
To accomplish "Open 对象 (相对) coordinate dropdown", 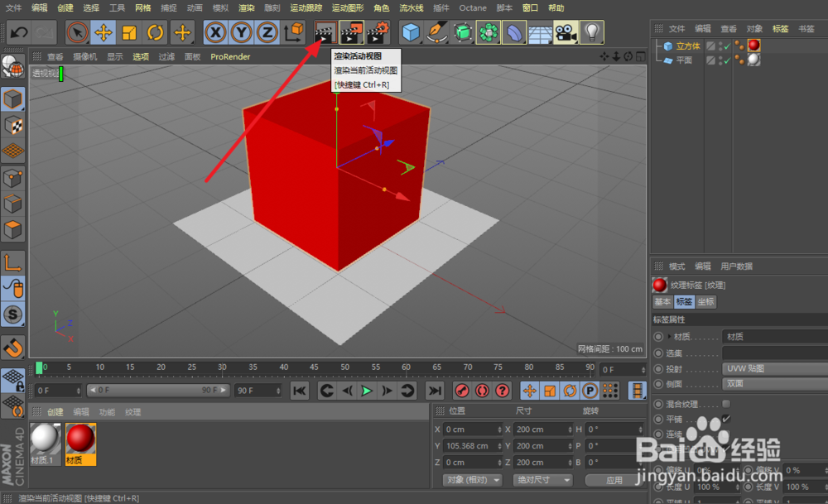I will 472,480.
